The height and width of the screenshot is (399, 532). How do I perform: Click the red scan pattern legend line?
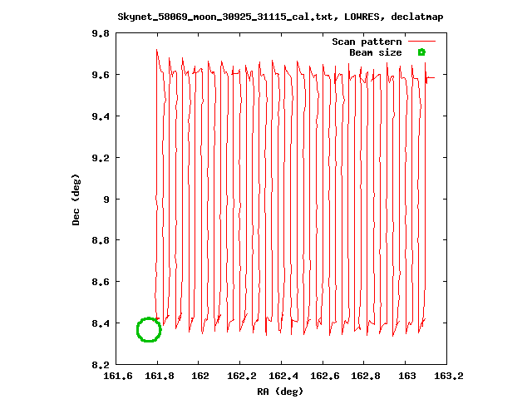tap(421, 42)
